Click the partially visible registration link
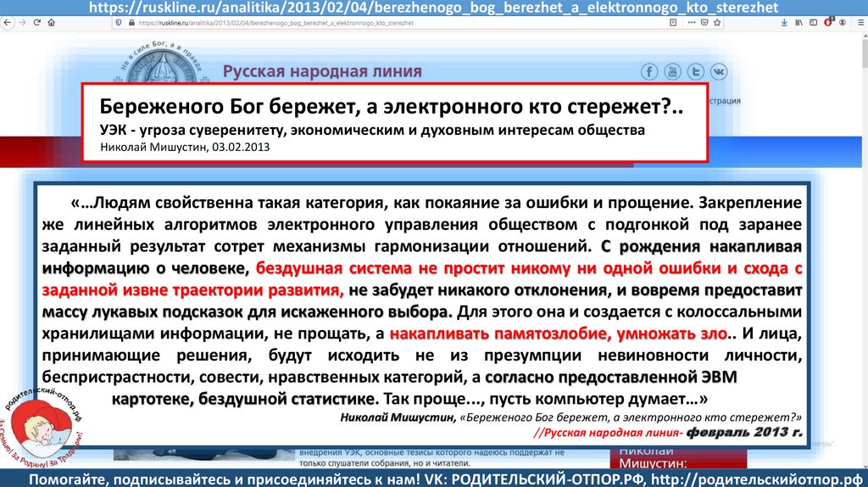 (725, 101)
